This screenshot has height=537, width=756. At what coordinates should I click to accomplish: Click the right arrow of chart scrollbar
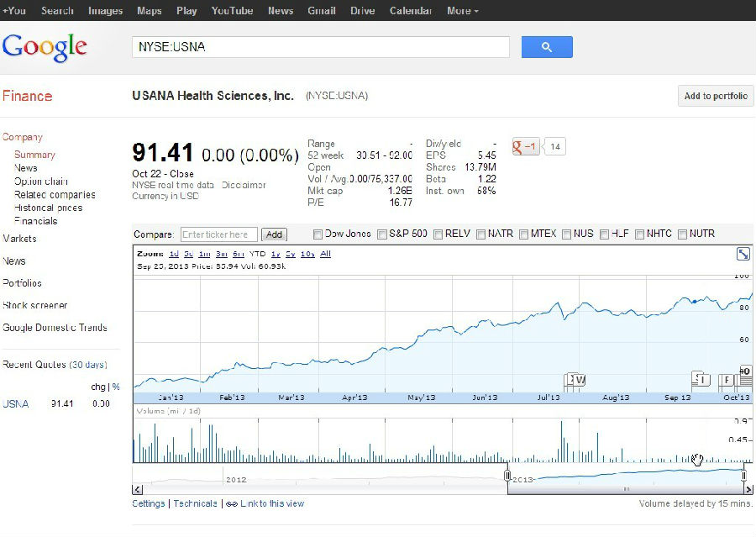[748, 490]
